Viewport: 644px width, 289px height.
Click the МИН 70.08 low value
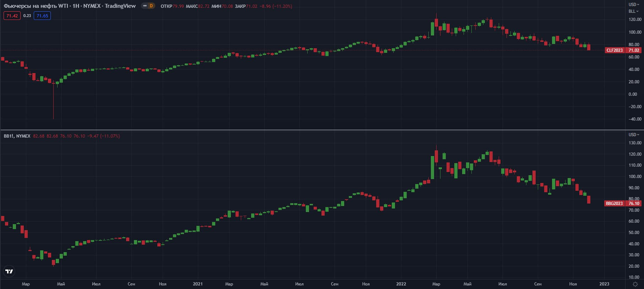tap(222, 6)
